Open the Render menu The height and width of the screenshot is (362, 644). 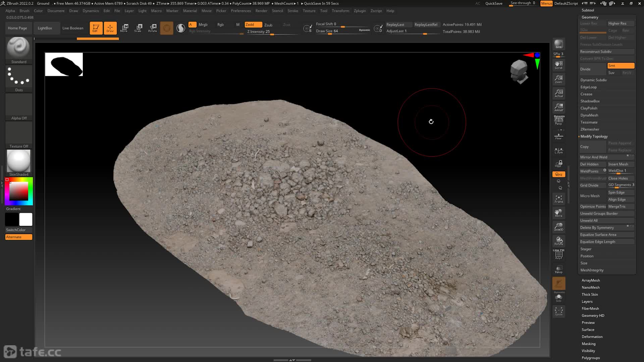261,11
